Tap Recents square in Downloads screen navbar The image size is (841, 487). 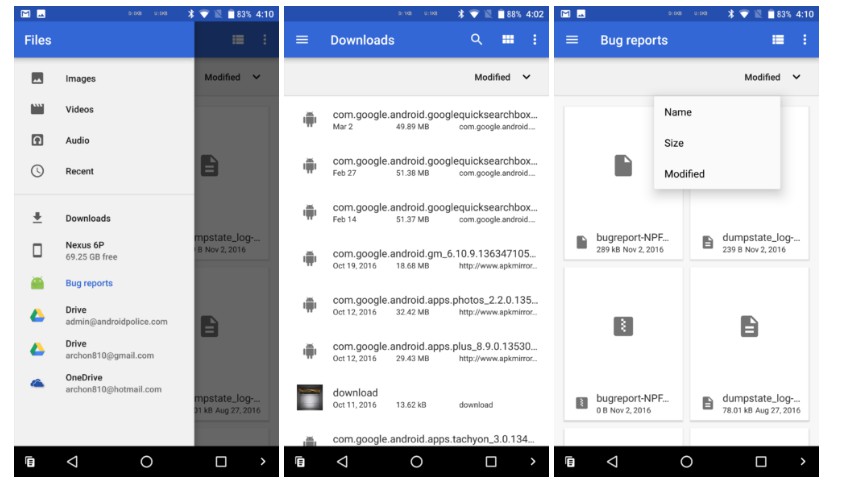click(x=490, y=461)
